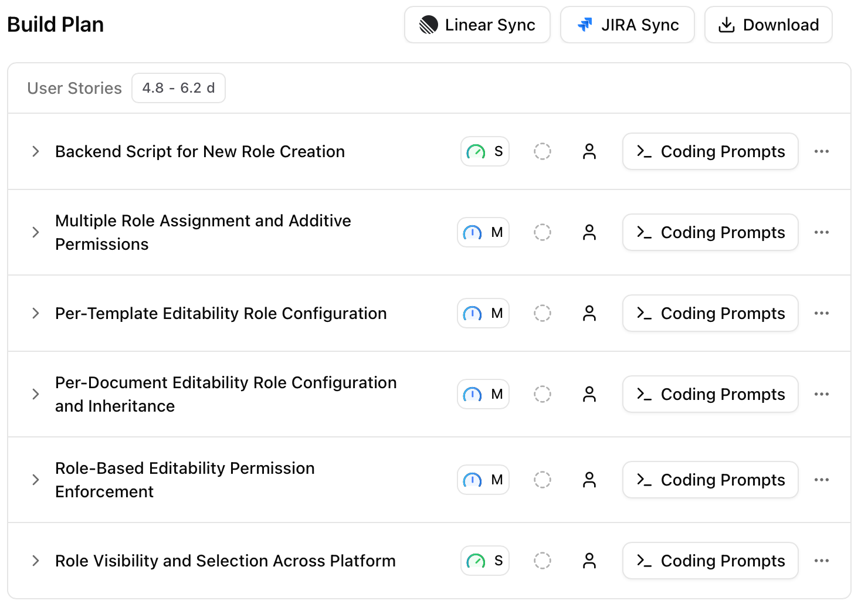Click size S estimate badge on Backend Script
The height and width of the screenshot is (604, 868).
click(484, 151)
